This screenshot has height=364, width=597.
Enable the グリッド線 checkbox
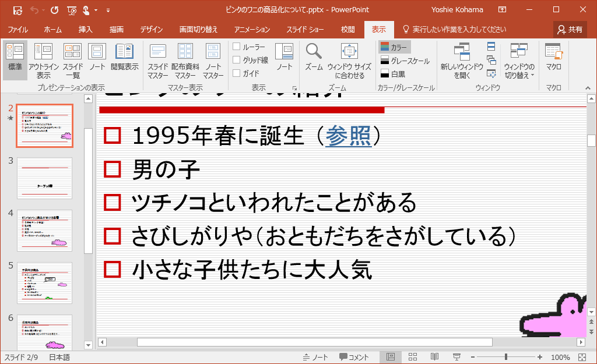[x=237, y=60]
